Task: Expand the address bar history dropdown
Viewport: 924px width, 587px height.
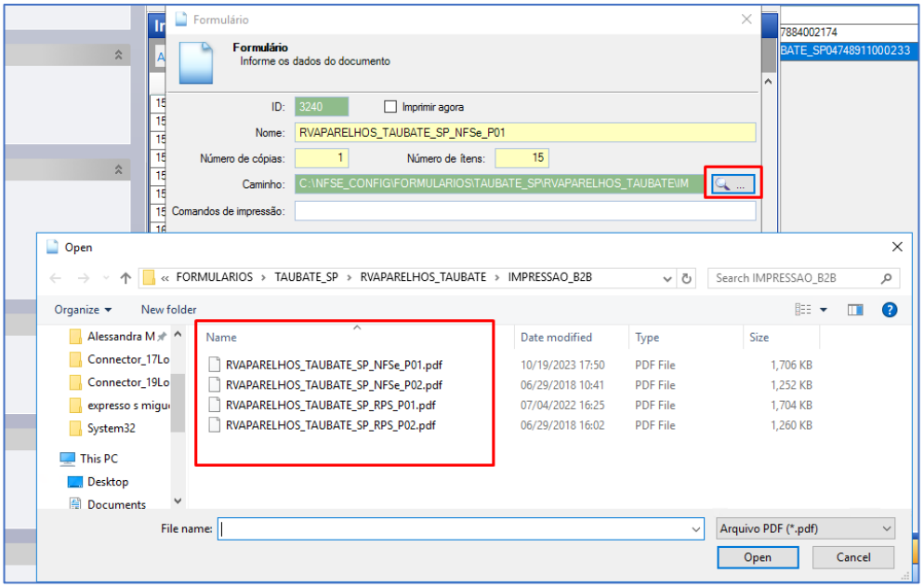Action: (x=667, y=278)
